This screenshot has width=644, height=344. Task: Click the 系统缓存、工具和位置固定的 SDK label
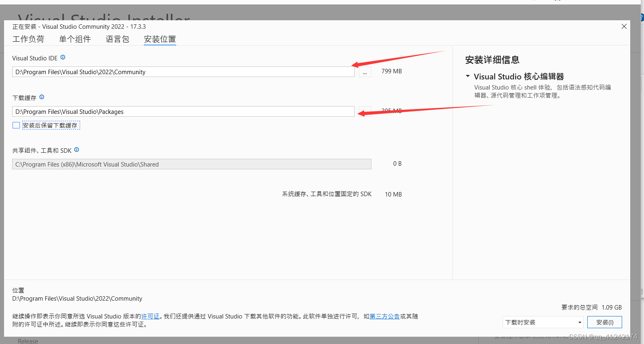(x=327, y=194)
